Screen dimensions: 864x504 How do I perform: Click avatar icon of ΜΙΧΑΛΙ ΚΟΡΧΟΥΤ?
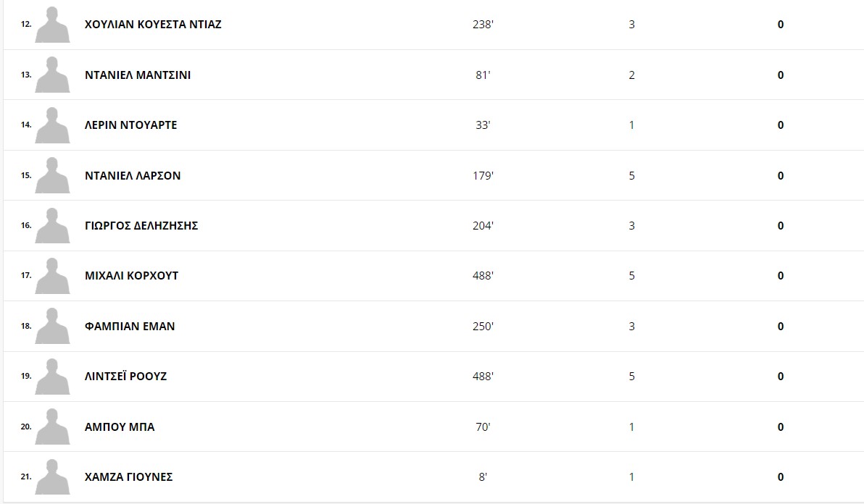tap(52, 276)
